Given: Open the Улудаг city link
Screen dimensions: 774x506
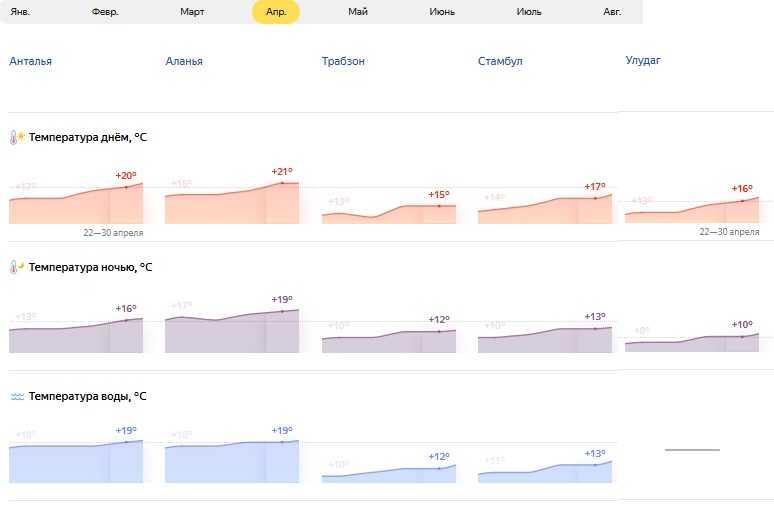Looking at the screenshot, I should tap(643, 60).
